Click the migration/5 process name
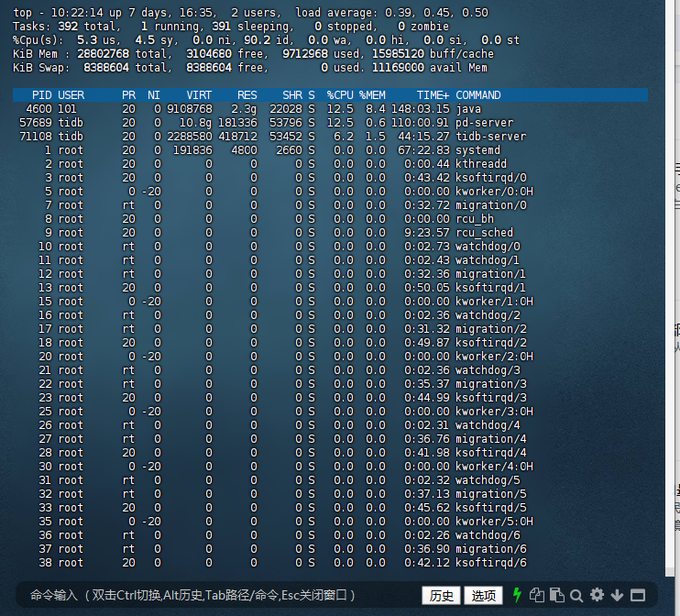 tap(491, 494)
